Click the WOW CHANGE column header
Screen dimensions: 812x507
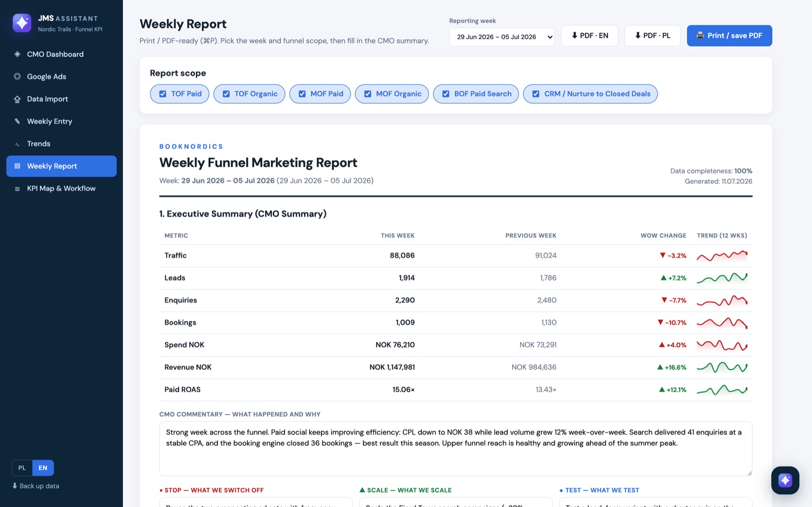pos(663,235)
